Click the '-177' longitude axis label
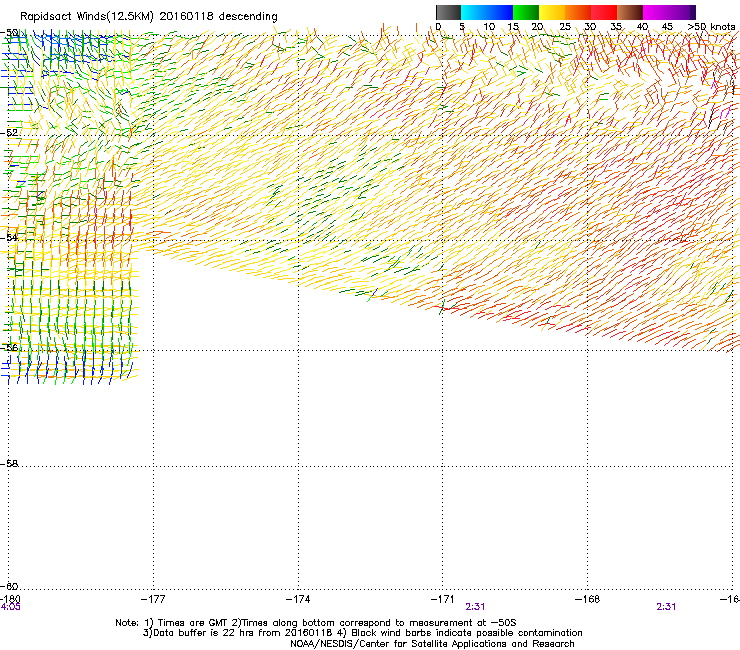Viewport: 740px width, 650px height. coord(153,599)
